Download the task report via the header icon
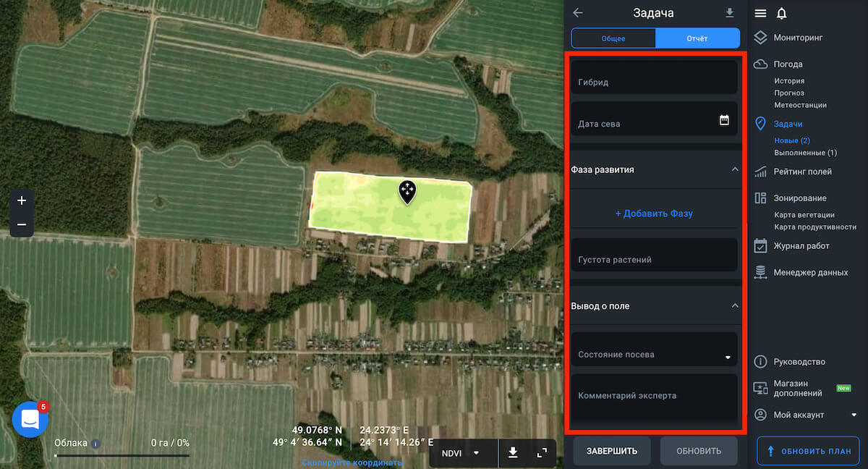868x469 pixels. click(729, 13)
